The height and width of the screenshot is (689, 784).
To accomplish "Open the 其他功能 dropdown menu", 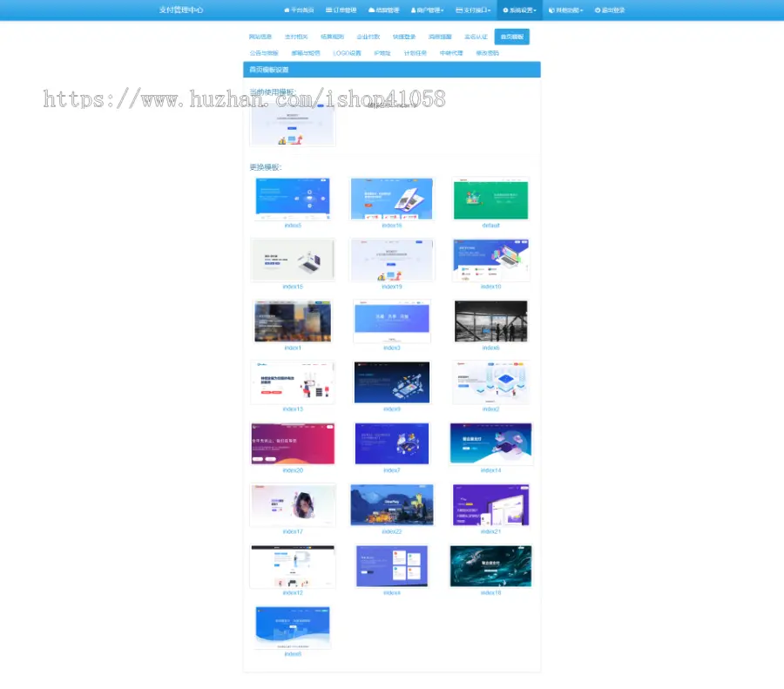I will 565,10.
